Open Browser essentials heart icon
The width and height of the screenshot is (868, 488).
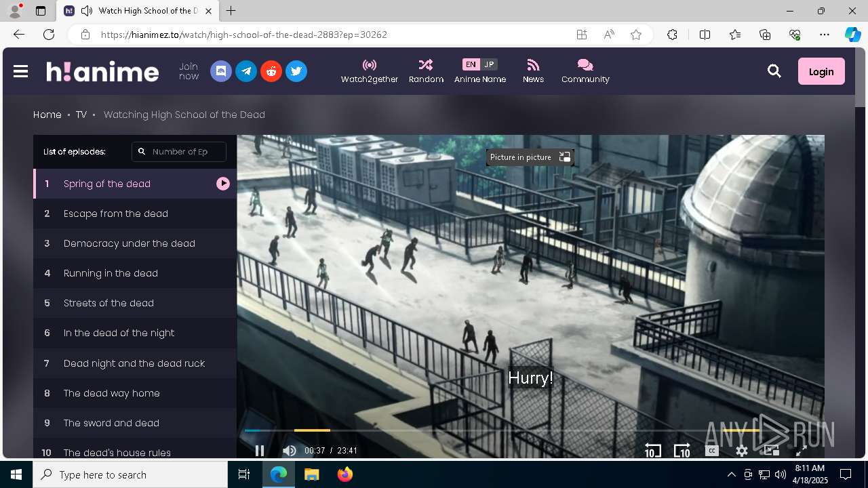tap(795, 35)
